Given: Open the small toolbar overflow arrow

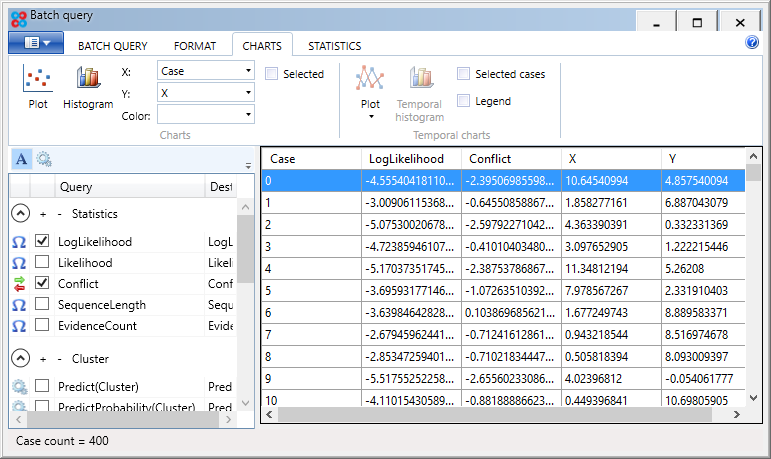Looking at the screenshot, I should (x=248, y=166).
